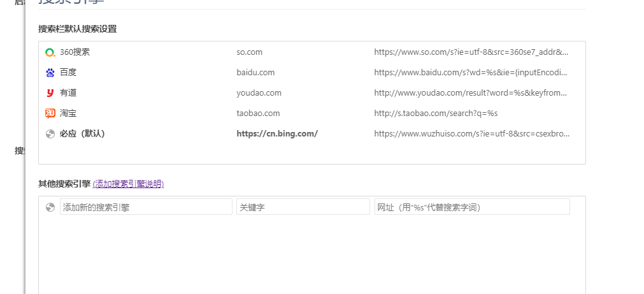Screen dimensions: 644x294
Task: Click the 淘宝 orange icon
Action: (50, 113)
